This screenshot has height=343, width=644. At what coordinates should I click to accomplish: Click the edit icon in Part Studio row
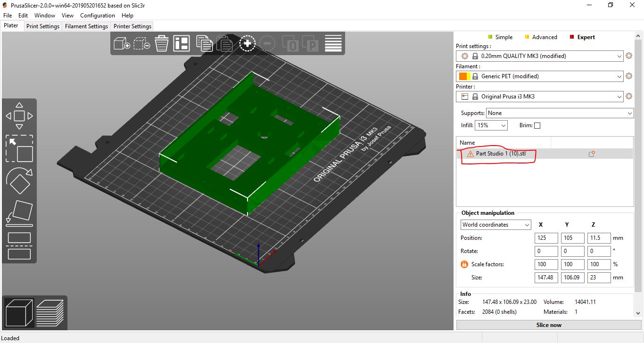592,154
